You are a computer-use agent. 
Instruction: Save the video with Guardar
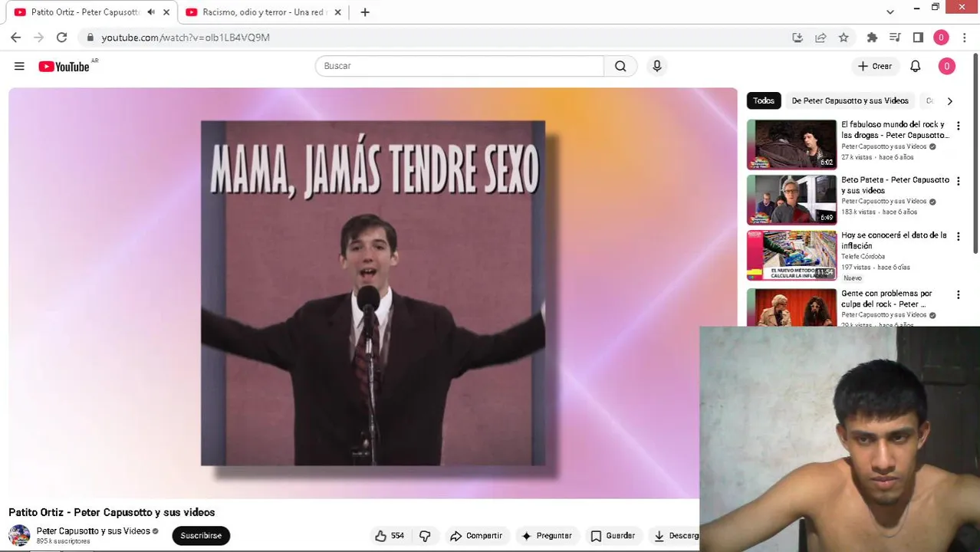pyautogui.click(x=613, y=536)
